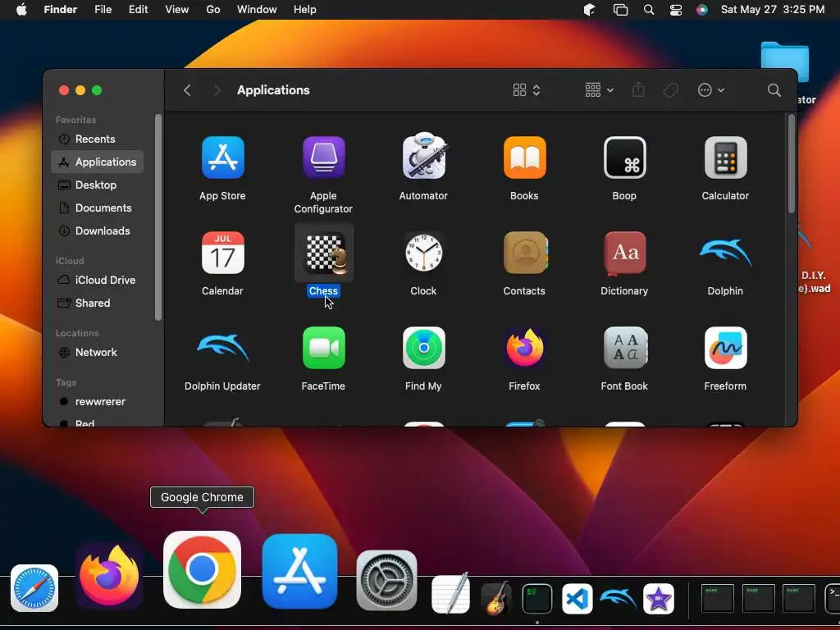
Task: Open iMovie from the Dock
Action: (x=659, y=598)
